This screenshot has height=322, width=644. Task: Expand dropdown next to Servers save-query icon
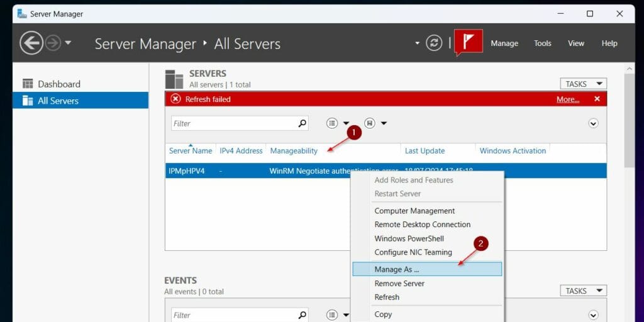(383, 123)
